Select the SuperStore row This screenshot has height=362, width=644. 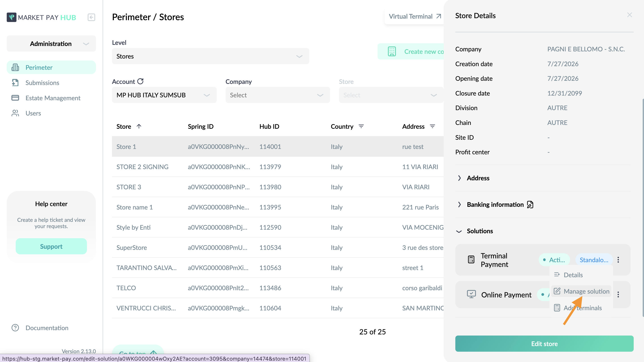[x=278, y=247]
